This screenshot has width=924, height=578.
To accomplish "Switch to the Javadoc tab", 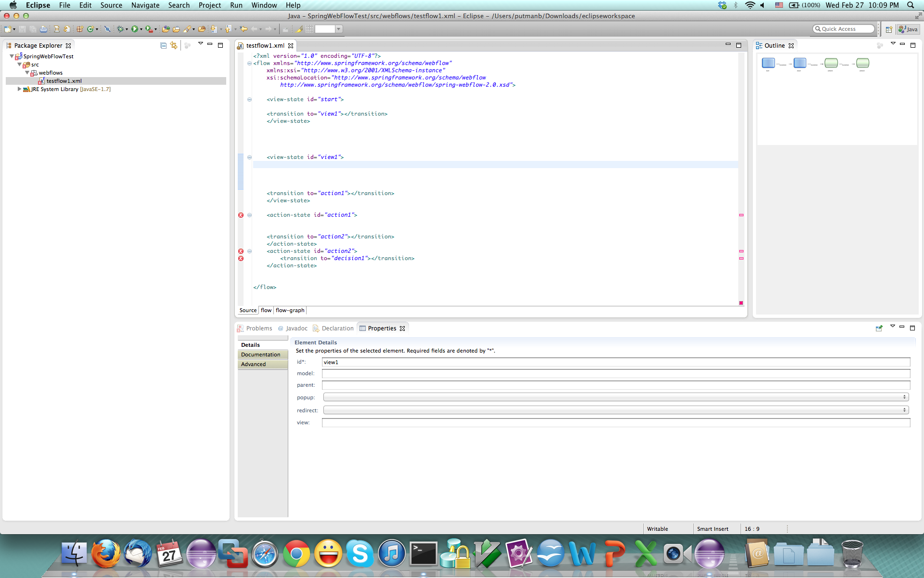I will pyautogui.click(x=293, y=328).
